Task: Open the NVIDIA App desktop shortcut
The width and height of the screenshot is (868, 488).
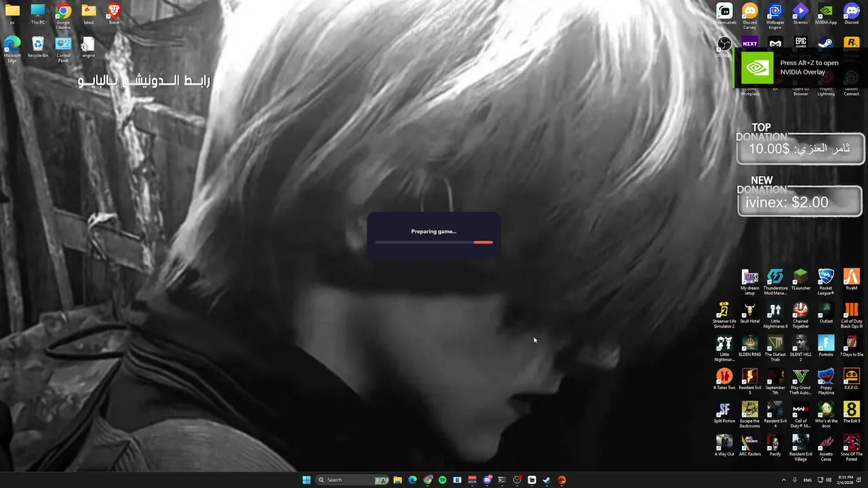Action: (x=826, y=14)
